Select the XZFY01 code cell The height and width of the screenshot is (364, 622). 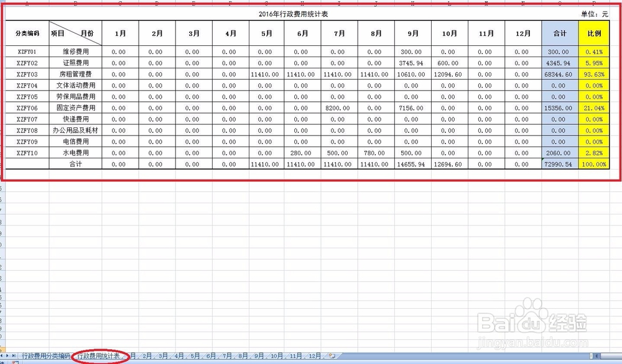(27, 52)
